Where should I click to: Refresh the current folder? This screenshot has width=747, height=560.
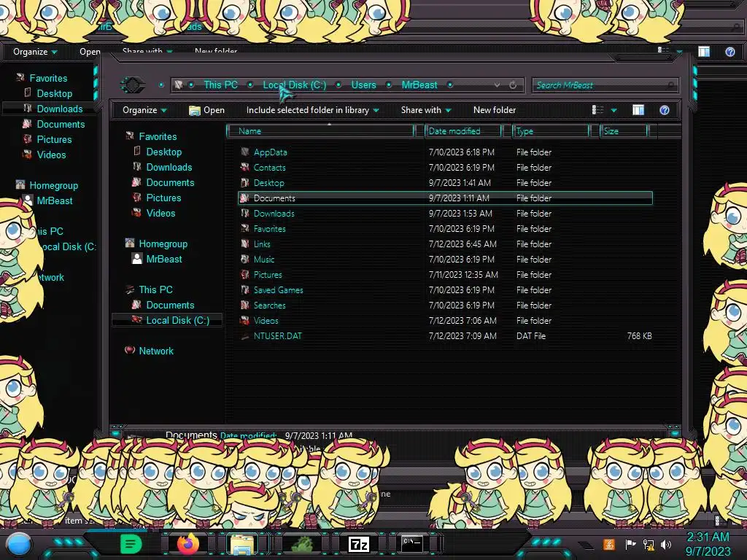(x=513, y=85)
